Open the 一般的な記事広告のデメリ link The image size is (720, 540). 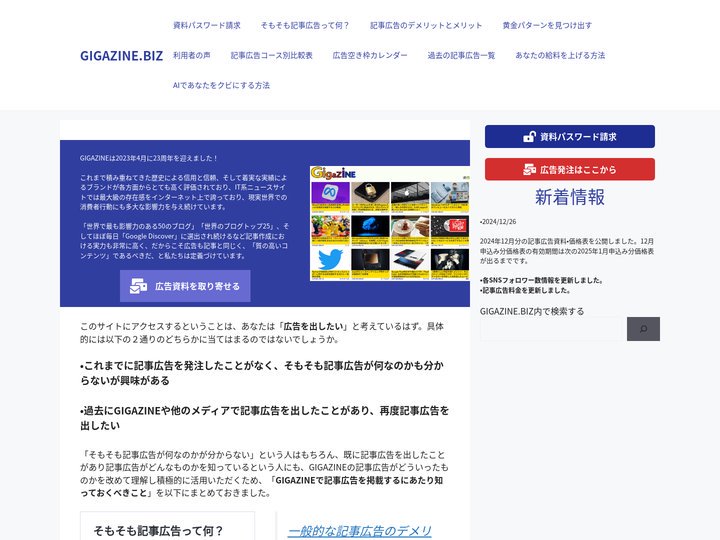(x=360, y=531)
